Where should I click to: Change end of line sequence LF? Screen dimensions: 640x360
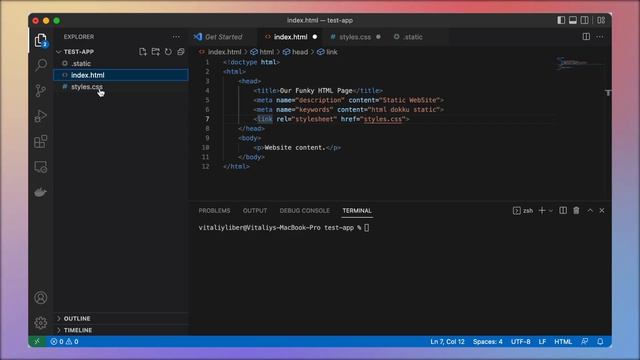(x=542, y=342)
